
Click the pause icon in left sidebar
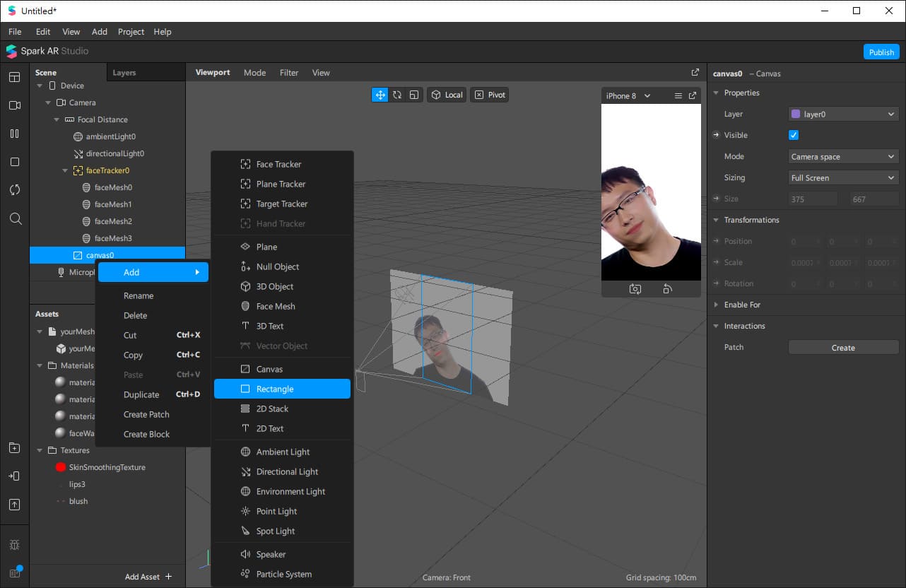click(x=15, y=134)
